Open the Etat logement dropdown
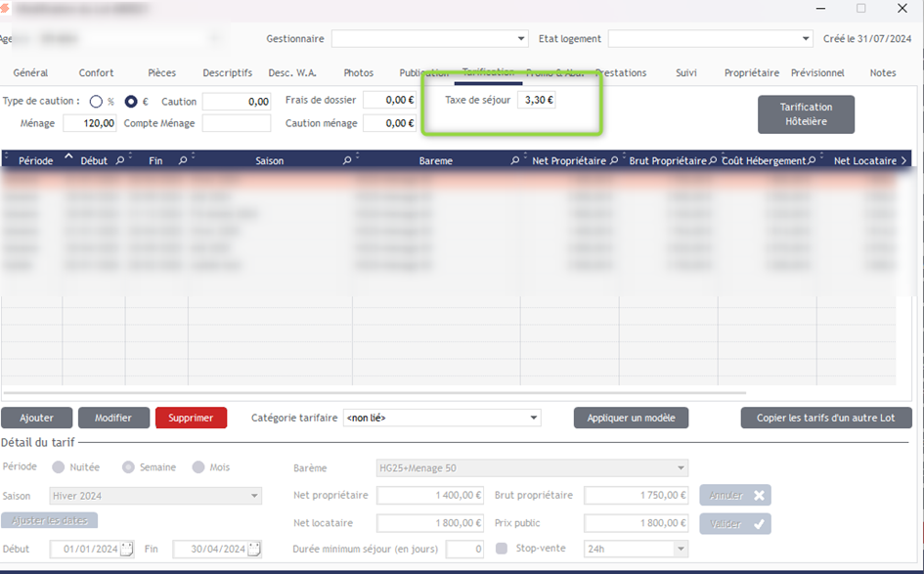Image resolution: width=924 pixels, height=574 pixels. click(x=806, y=39)
